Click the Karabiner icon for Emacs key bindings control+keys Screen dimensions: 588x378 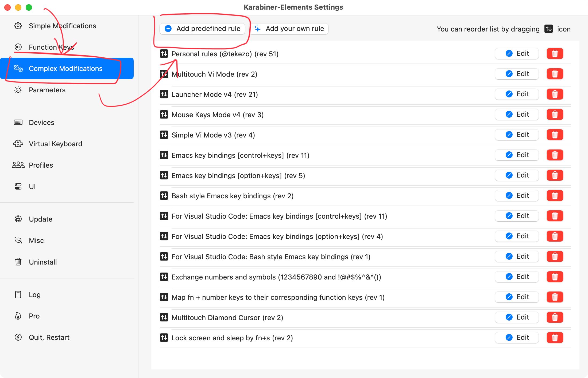(164, 155)
